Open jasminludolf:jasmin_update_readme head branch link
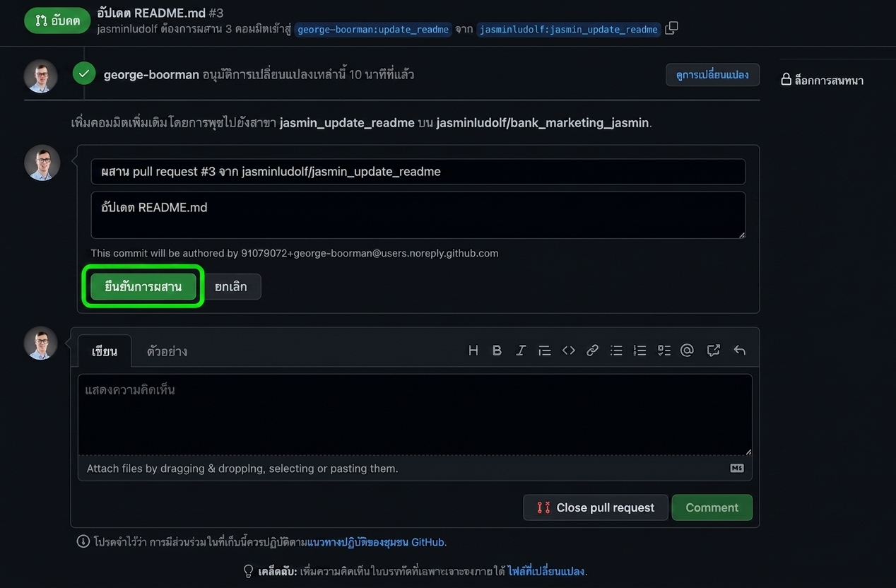896x588 pixels. pos(569,30)
